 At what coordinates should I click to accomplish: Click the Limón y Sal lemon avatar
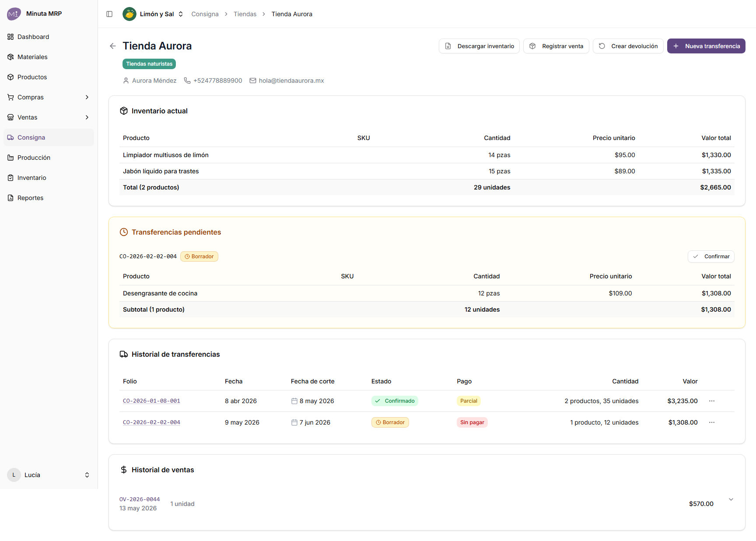point(129,14)
